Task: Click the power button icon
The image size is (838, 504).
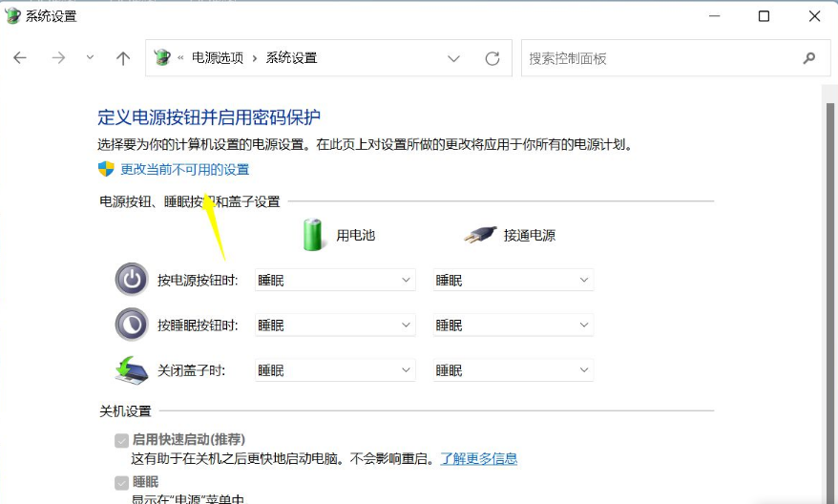Action: coord(132,280)
